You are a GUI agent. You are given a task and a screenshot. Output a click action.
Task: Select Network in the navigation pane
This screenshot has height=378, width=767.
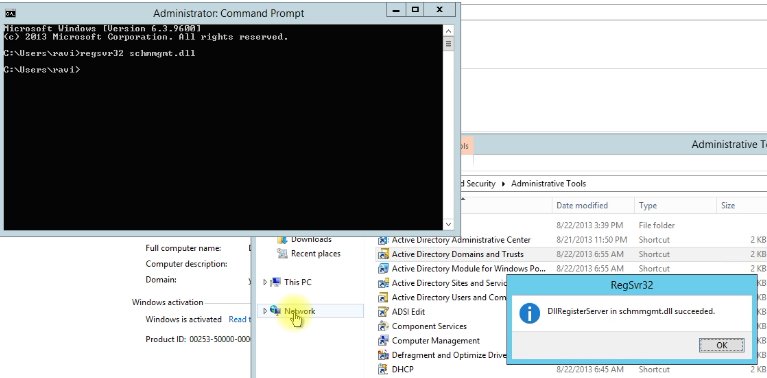point(300,311)
